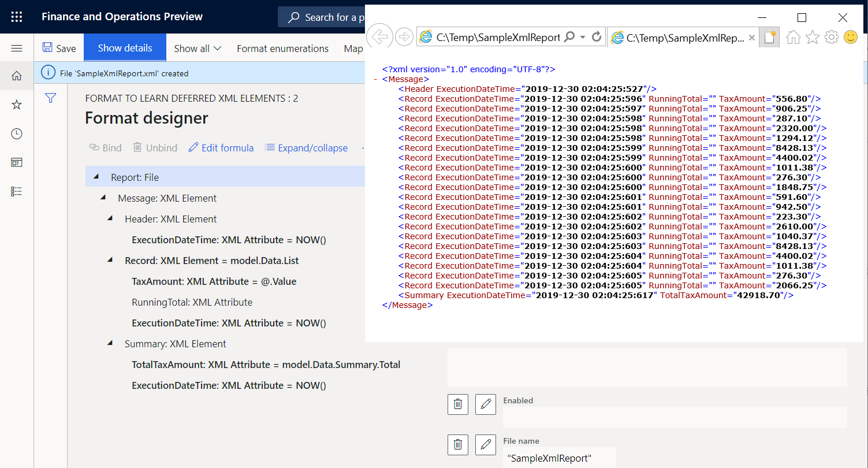Click browser Forward arrow button

(x=404, y=37)
